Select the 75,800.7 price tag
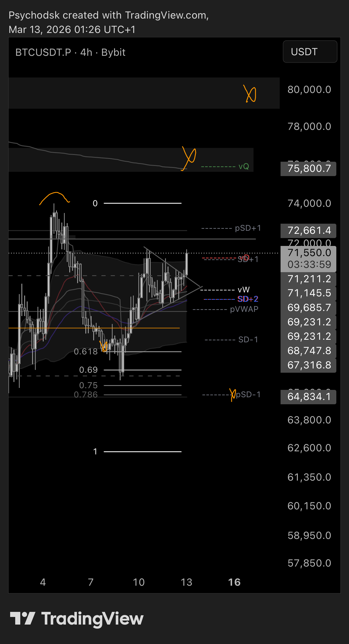The height and width of the screenshot is (644, 349). coord(308,168)
